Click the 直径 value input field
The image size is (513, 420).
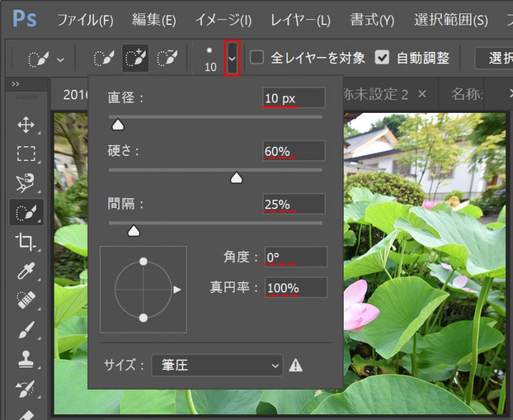coord(295,97)
